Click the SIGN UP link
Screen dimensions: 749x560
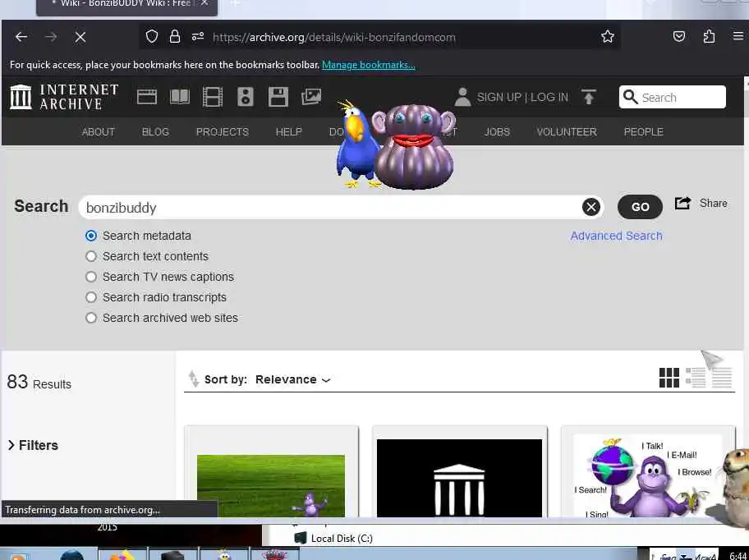click(499, 98)
